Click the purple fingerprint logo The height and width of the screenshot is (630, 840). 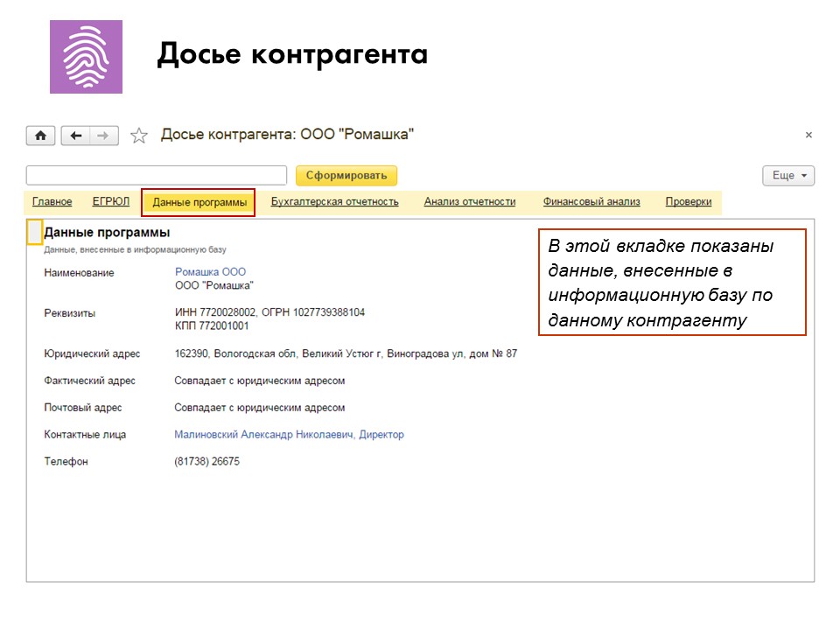tap(87, 57)
